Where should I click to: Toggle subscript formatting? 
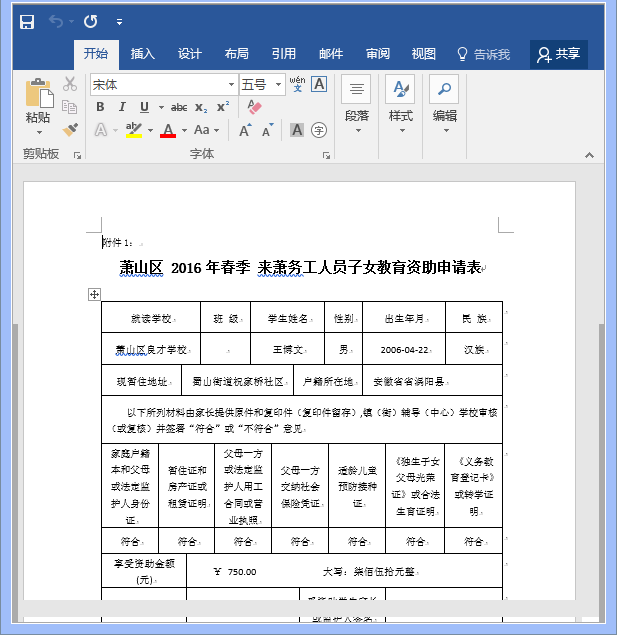pos(201,107)
